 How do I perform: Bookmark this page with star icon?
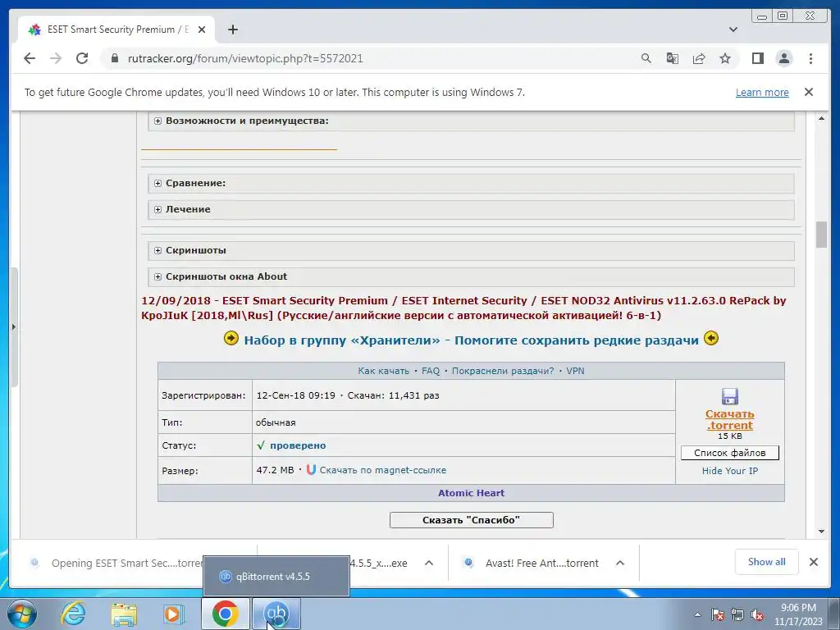(725, 58)
